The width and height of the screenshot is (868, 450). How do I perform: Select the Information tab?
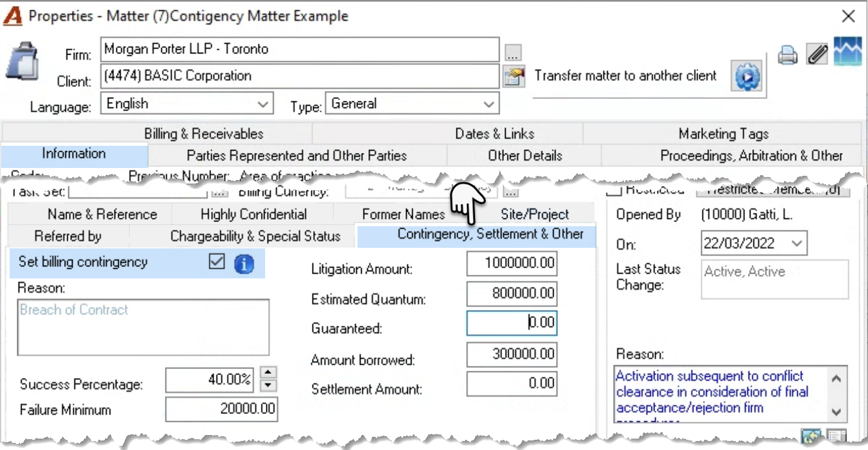74,154
